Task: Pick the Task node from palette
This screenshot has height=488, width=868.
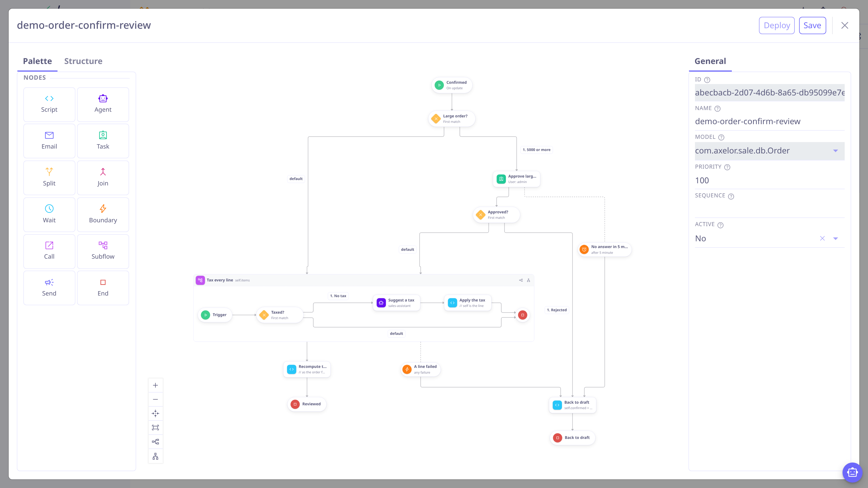Action: click(103, 141)
